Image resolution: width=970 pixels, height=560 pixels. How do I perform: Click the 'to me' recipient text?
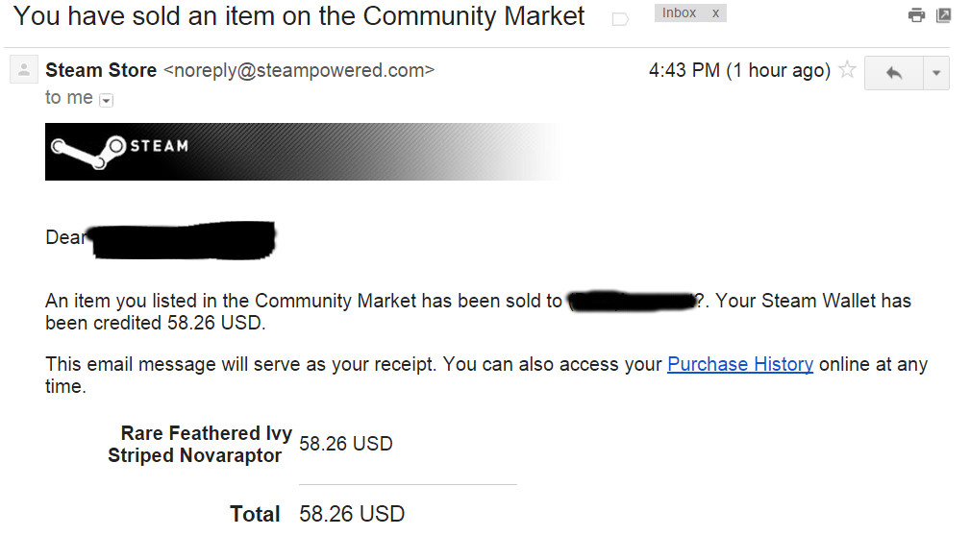[68, 98]
